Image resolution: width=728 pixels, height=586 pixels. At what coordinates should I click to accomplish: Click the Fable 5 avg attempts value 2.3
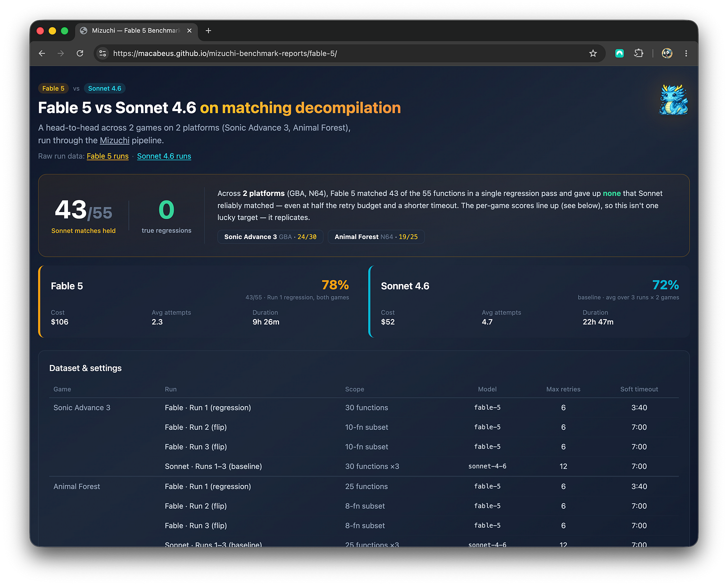157,322
